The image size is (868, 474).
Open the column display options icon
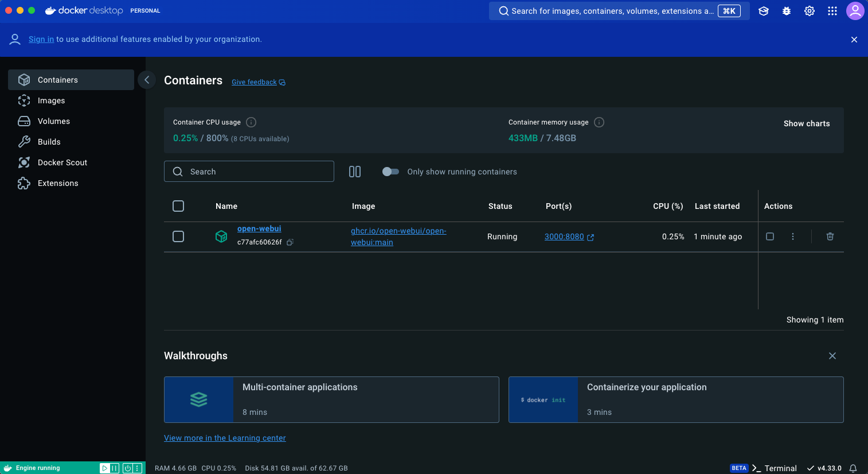(355, 172)
